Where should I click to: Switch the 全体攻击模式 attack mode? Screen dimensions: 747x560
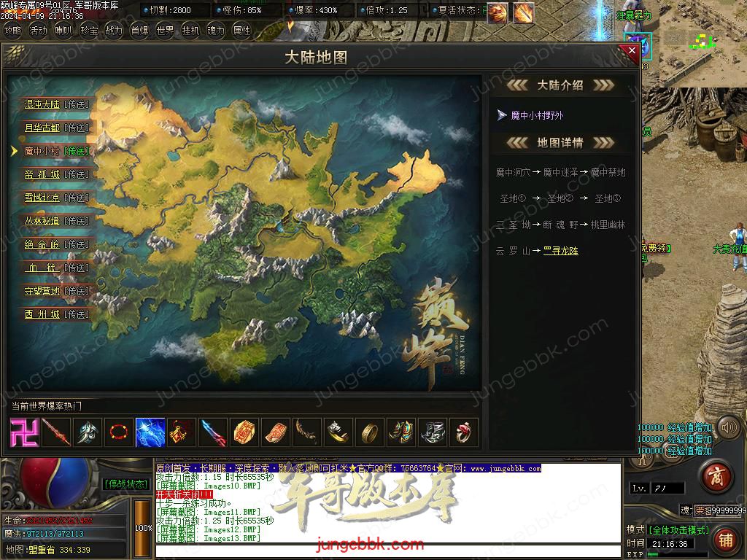point(679,530)
